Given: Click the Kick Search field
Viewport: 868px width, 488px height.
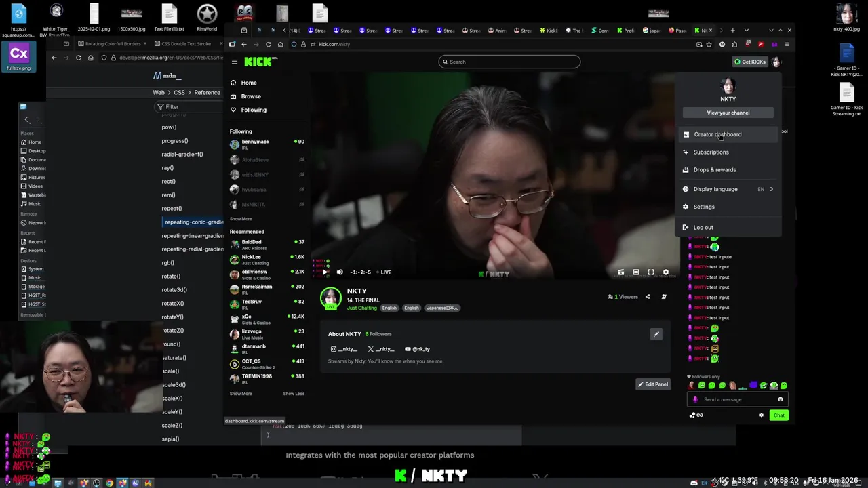Looking at the screenshot, I should tap(509, 62).
